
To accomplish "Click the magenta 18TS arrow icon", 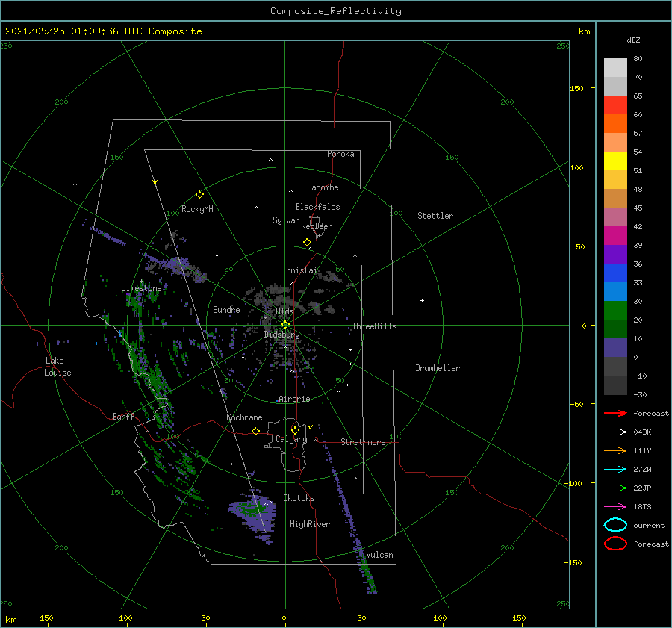I will click(615, 507).
